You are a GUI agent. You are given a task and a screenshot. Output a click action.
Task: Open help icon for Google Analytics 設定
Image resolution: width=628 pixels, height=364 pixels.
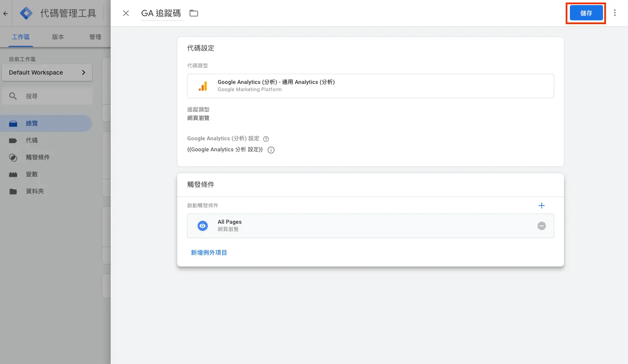pyautogui.click(x=266, y=139)
